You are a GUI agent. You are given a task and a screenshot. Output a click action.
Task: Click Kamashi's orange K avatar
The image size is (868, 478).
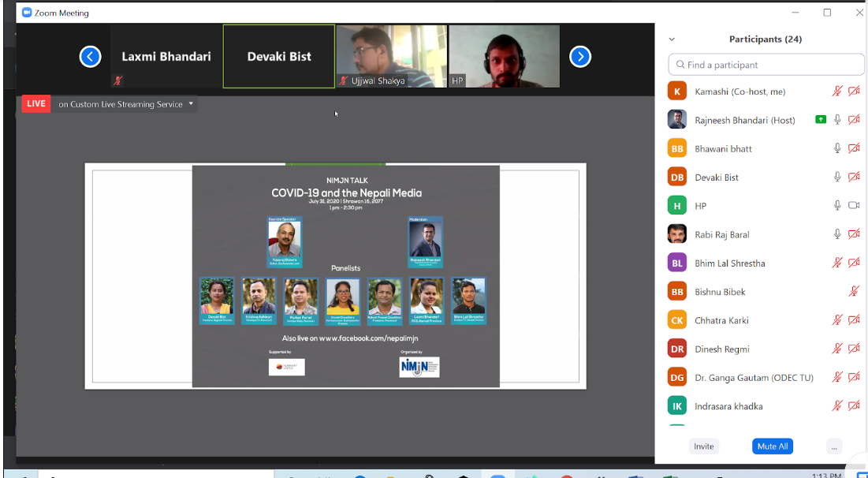click(676, 91)
